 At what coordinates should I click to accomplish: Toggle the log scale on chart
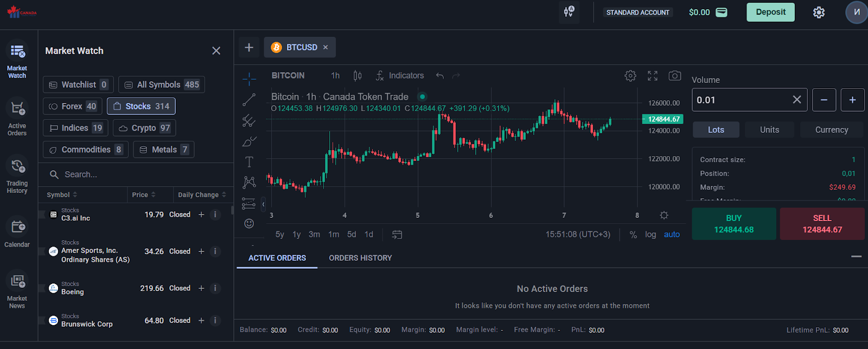pyautogui.click(x=650, y=235)
